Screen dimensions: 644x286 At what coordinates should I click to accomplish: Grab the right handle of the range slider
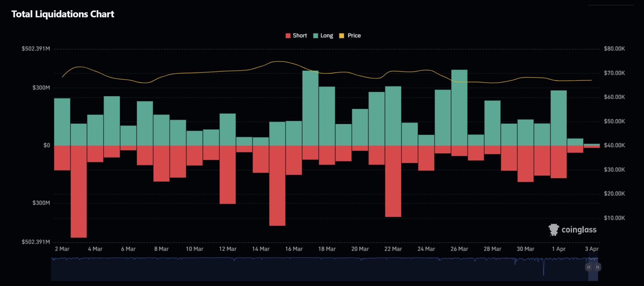pyautogui.click(x=597, y=267)
